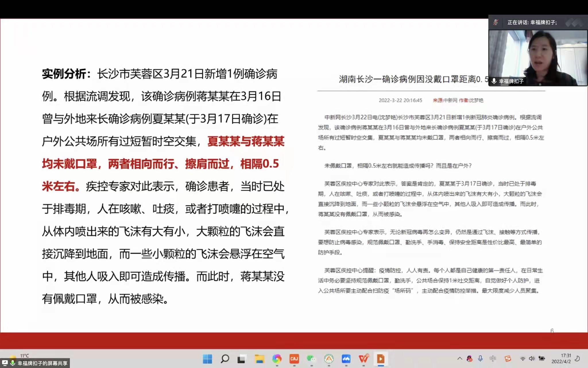588x368 pixels.
Task: Open WeChat from the taskbar
Action: coord(311,359)
